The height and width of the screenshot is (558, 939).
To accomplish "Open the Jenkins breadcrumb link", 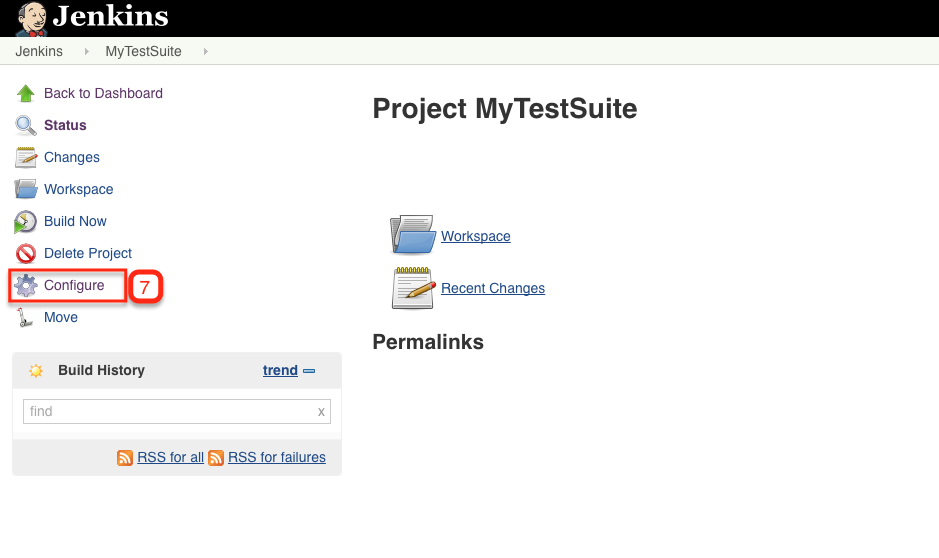I will (x=39, y=51).
